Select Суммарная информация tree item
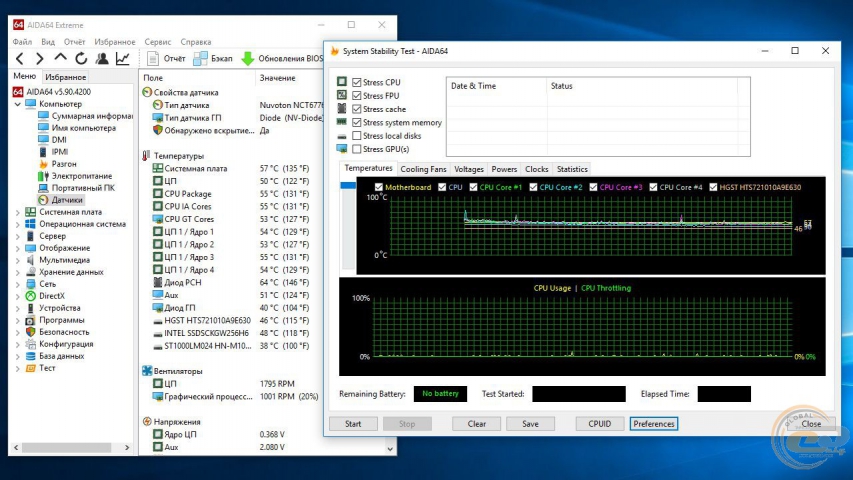Image resolution: width=853 pixels, height=480 pixels. (x=85, y=116)
